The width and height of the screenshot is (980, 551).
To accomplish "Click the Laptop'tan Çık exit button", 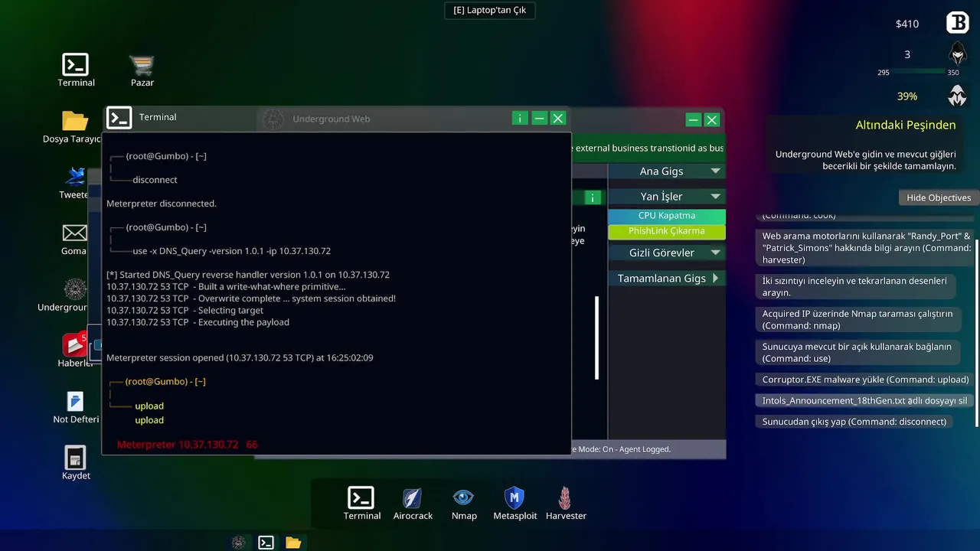I will coord(490,10).
